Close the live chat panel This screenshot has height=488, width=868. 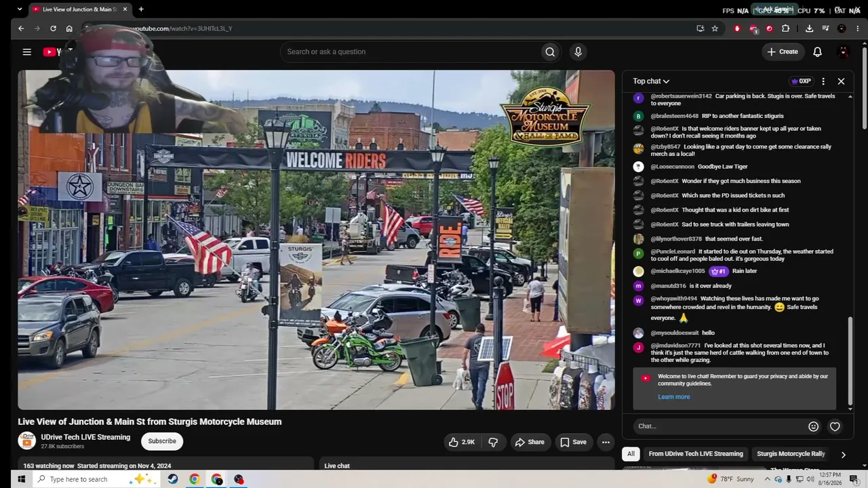click(x=841, y=81)
